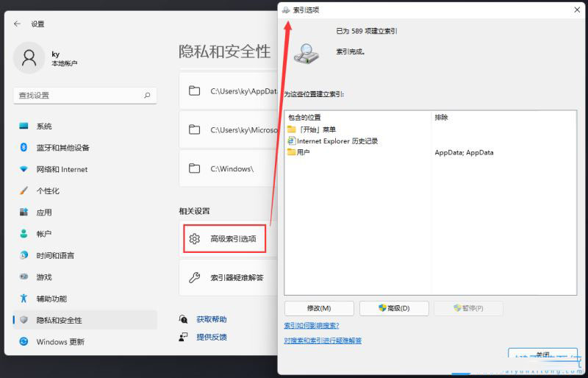
Task: Click the 辅助功能 accessibility figure icon
Action: 24,299
